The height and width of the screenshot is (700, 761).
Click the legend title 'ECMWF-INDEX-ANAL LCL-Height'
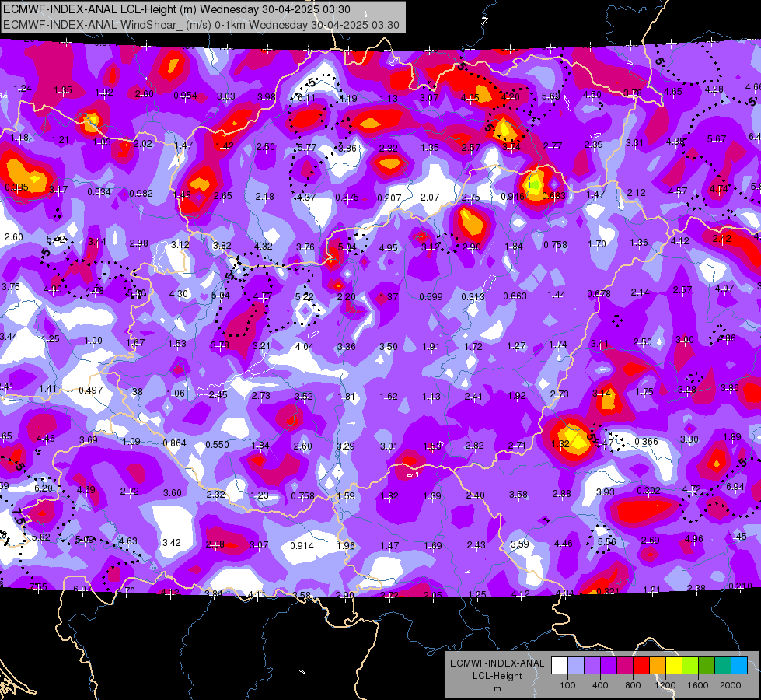coord(497,670)
